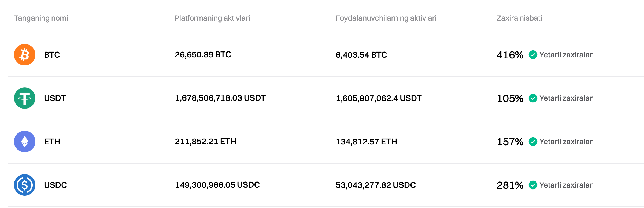Open the ETH coin name label
Screen dimensions: 644x208
(x=52, y=142)
